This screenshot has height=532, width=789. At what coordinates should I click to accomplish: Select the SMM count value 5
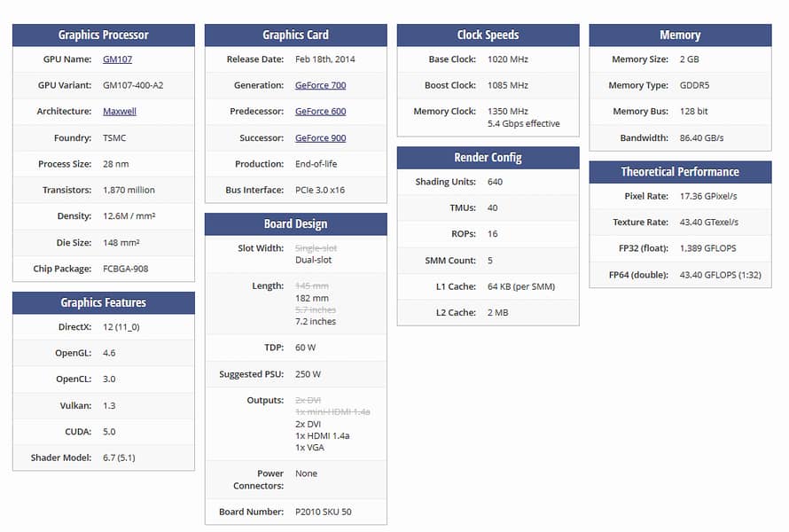pos(490,260)
